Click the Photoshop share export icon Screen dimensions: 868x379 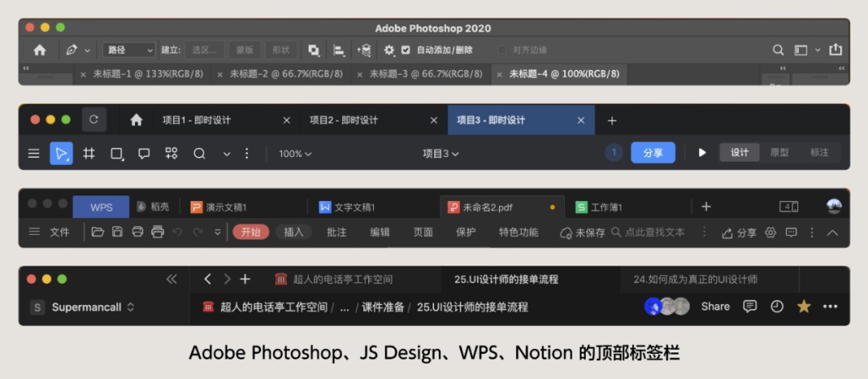click(x=835, y=49)
